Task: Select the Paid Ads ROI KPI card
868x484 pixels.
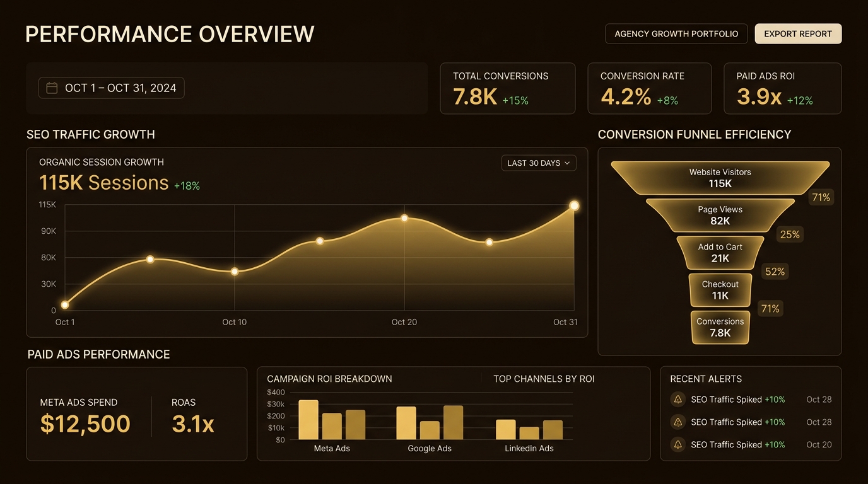Action: (783, 88)
